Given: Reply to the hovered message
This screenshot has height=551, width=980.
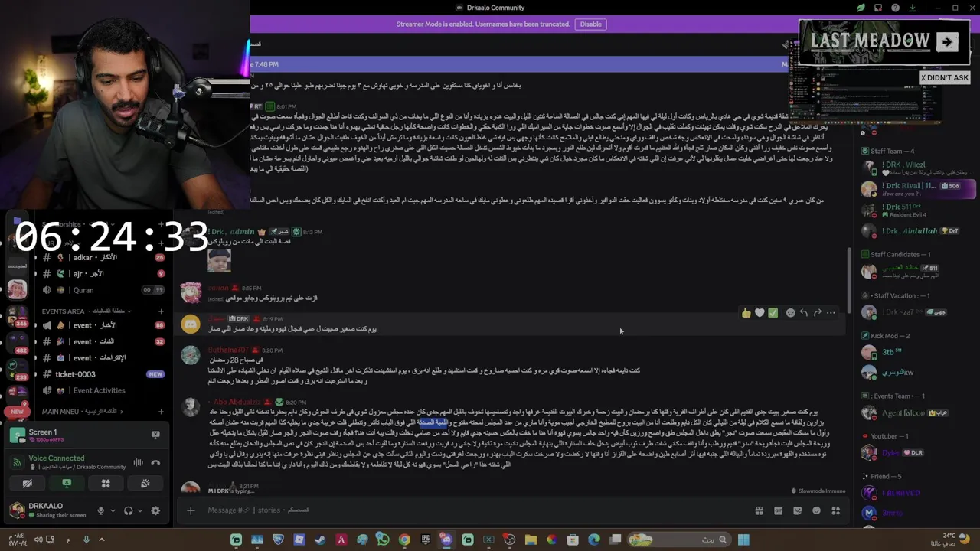Looking at the screenshot, I should tap(804, 313).
